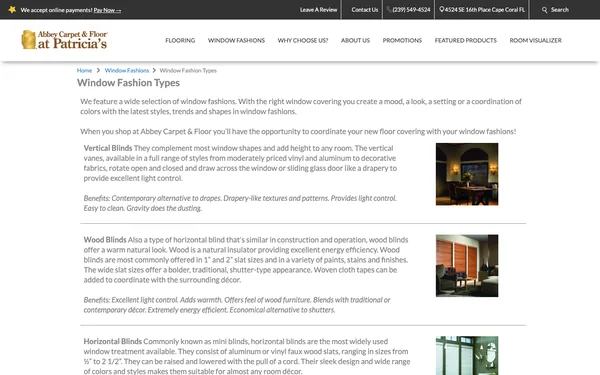The width and height of the screenshot is (600, 375).
Task: Click the Window Fashion Types page heading
Action: coord(128,83)
